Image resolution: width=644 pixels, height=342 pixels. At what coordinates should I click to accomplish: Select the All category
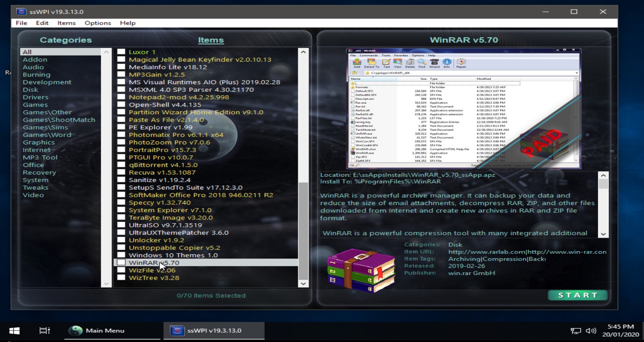pos(61,52)
